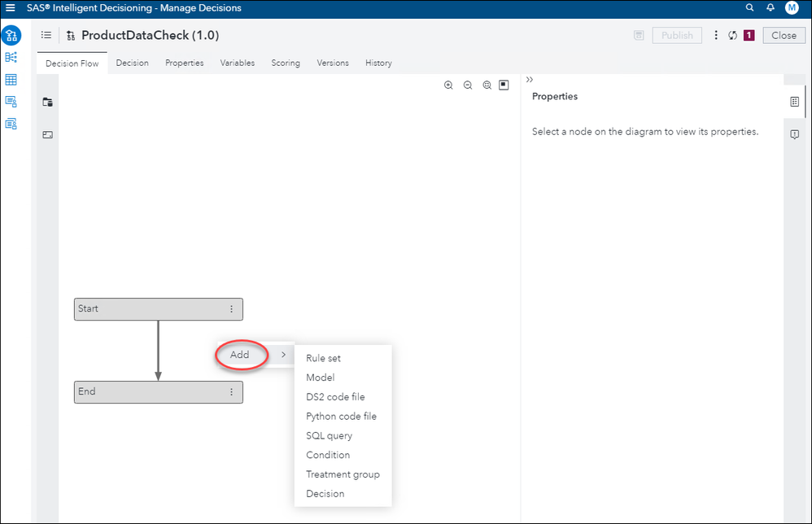The height and width of the screenshot is (524, 812).
Task: Open the Lookup Tables grid icon
Action: coord(11,79)
